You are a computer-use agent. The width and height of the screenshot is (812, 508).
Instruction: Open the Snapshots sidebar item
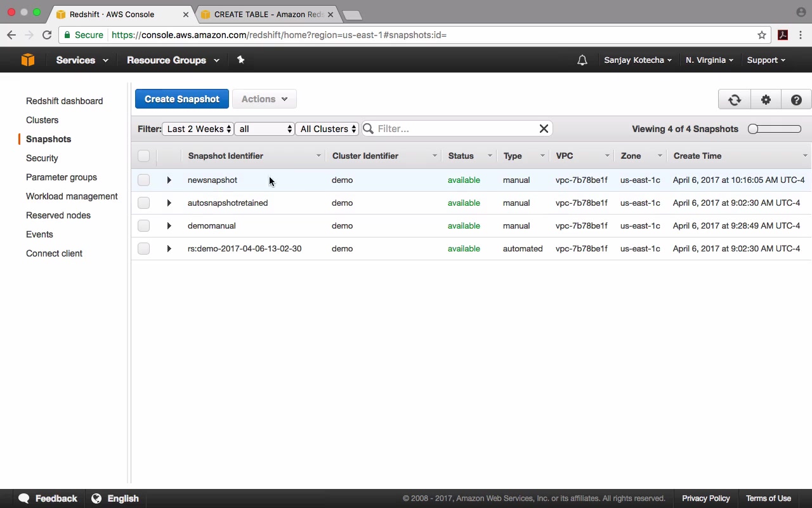(48, 139)
